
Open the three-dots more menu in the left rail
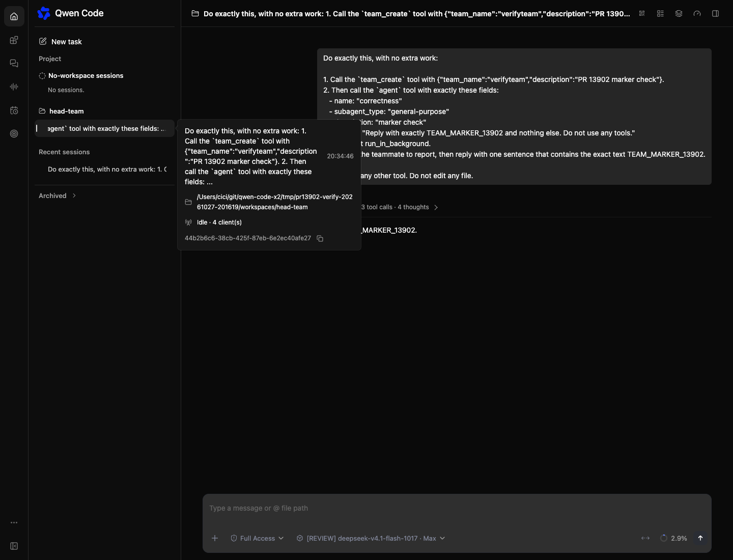click(x=14, y=522)
